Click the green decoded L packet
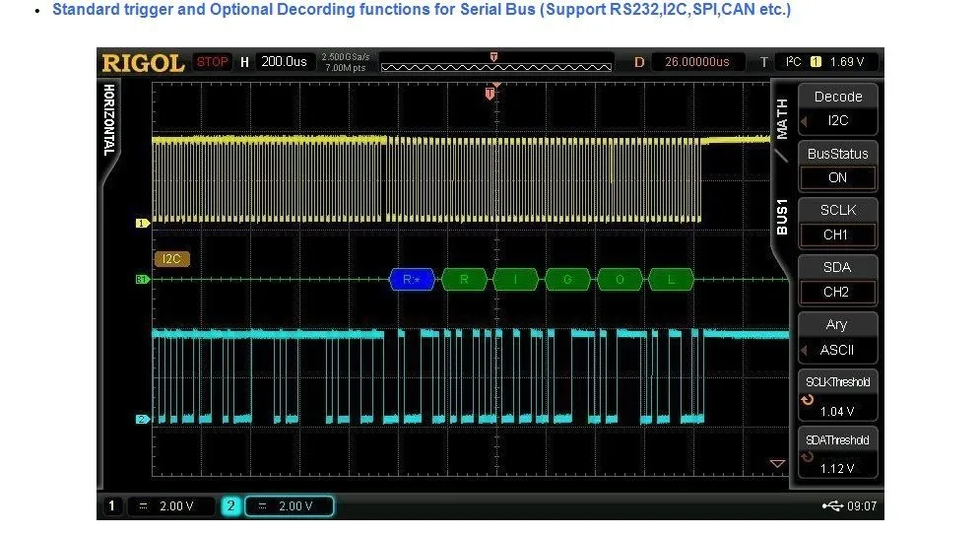Viewport: 980px width, 535px height. (672, 280)
